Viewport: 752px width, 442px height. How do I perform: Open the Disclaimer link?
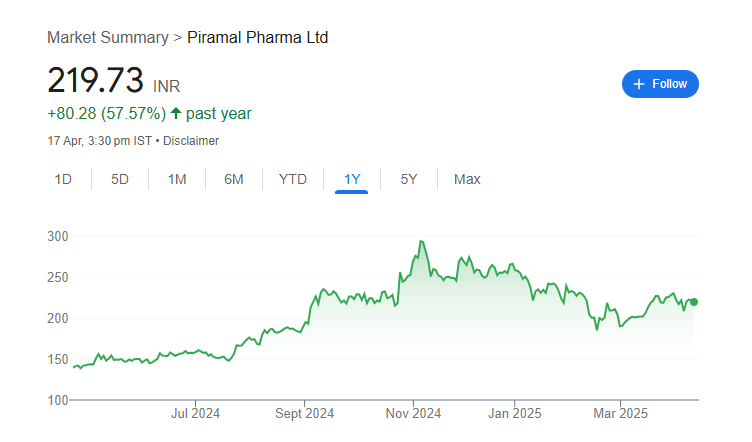191,141
